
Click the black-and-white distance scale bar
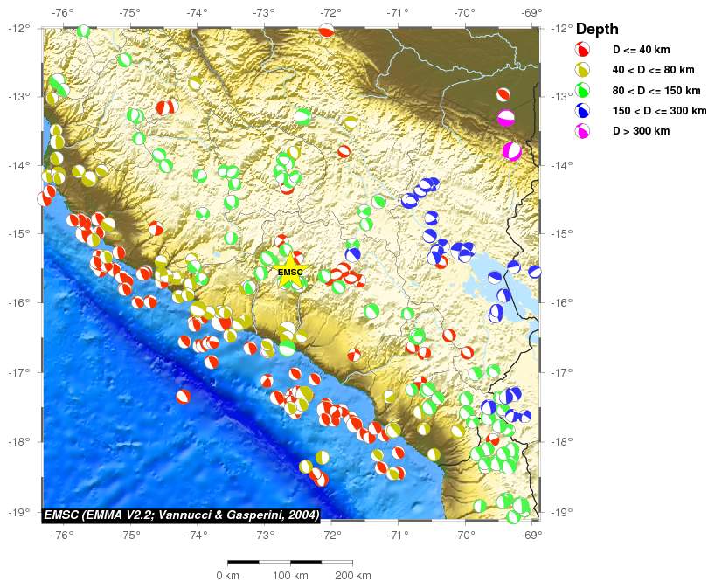click(x=289, y=562)
